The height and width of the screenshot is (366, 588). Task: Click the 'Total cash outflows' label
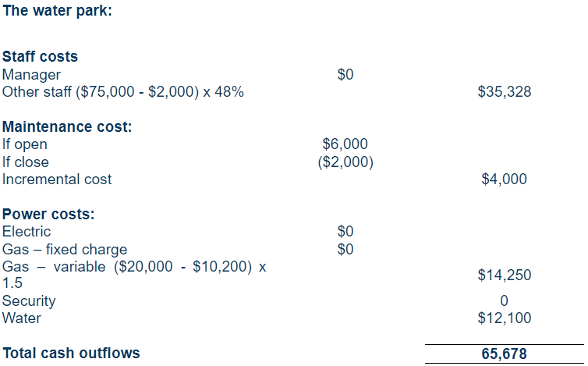tap(71, 354)
